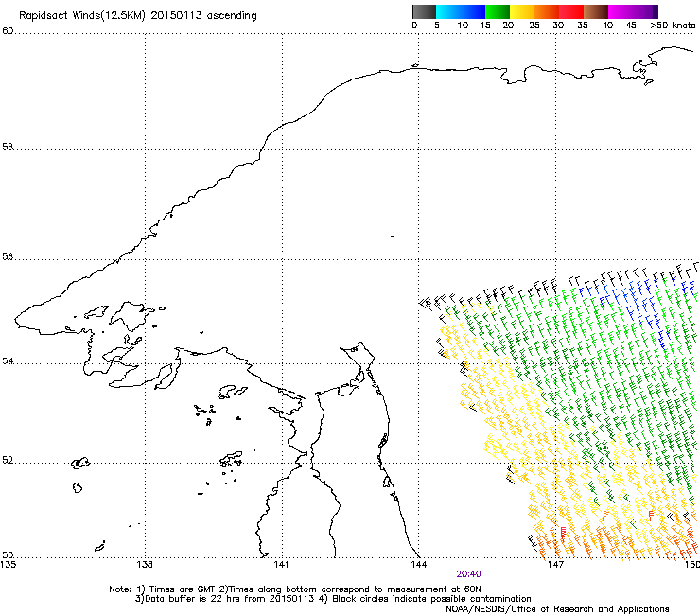Screen dimensions: 700x615
Task: Click the latitude label '56'
Action: [x=8, y=256]
